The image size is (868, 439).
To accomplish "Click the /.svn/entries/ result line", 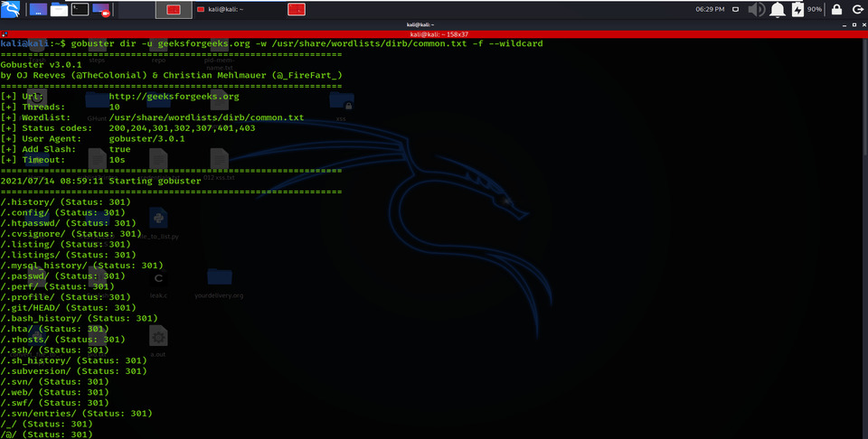I will [76, 413].
